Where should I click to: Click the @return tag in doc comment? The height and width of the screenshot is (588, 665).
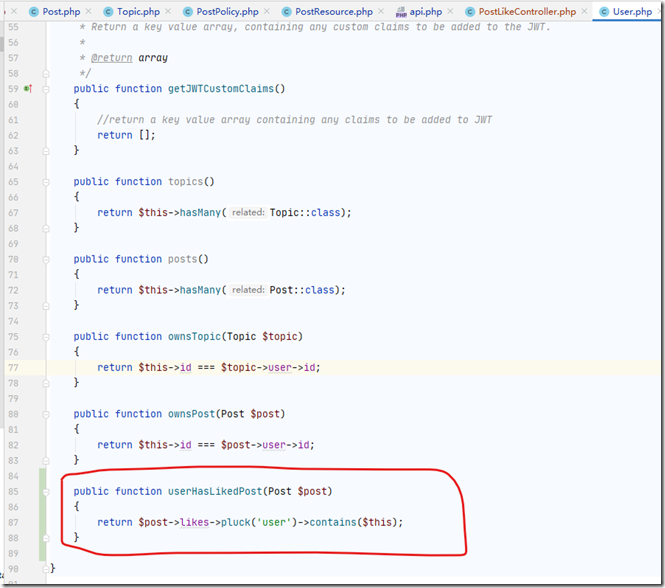coord(112,58)
